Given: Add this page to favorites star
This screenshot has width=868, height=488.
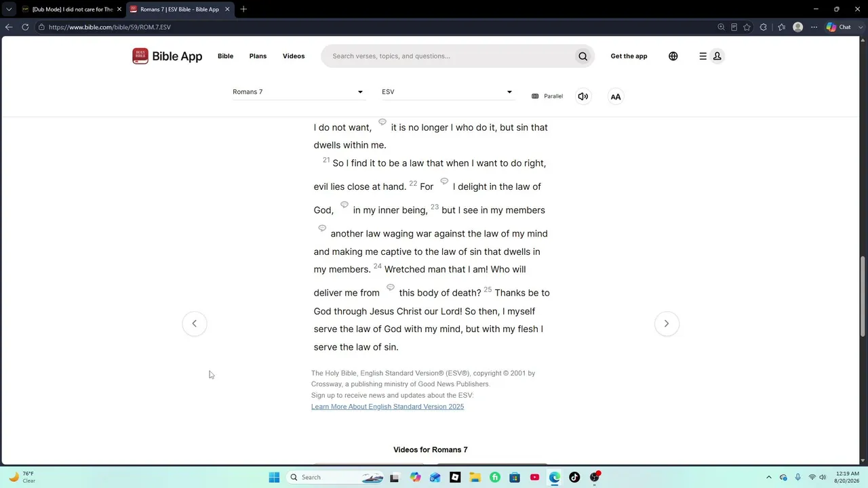Looking at the screenshot, I should tap(747, 27).
